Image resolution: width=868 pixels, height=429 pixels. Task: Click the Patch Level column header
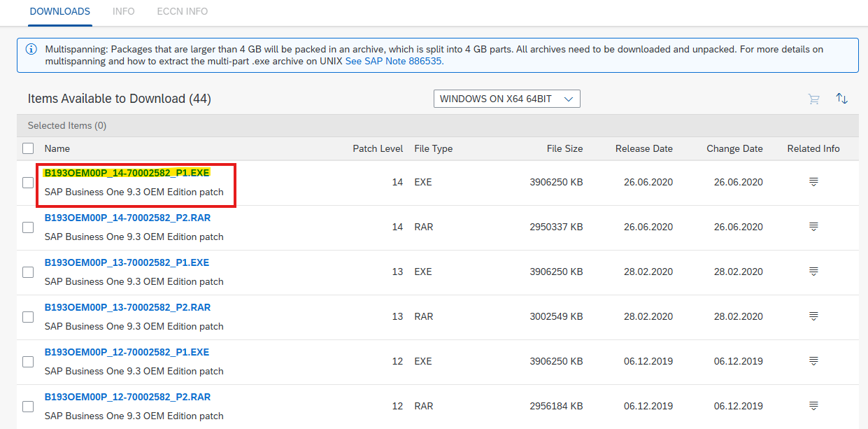coord(378,148)
